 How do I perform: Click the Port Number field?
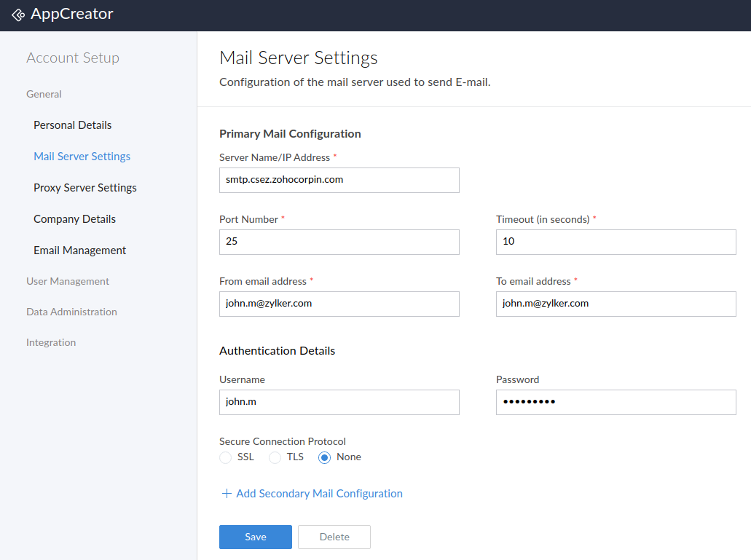tap(339, 242)
